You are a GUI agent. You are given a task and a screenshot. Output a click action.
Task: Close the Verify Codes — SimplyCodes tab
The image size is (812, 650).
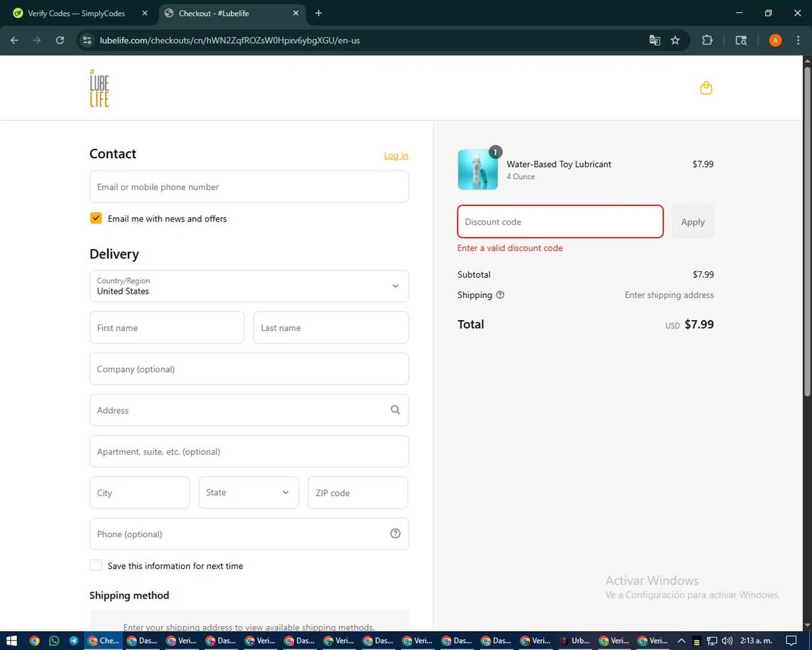click(x=145, y=13)
